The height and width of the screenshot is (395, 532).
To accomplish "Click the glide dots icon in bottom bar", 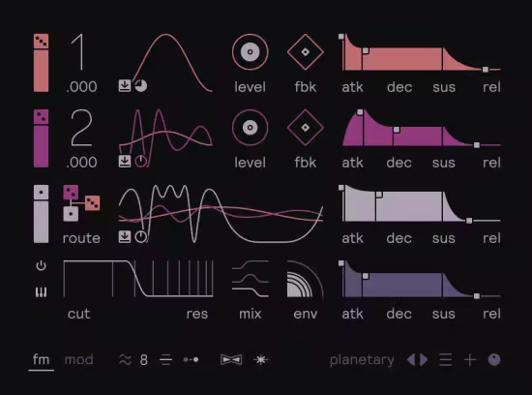I will tap(191, 360).
